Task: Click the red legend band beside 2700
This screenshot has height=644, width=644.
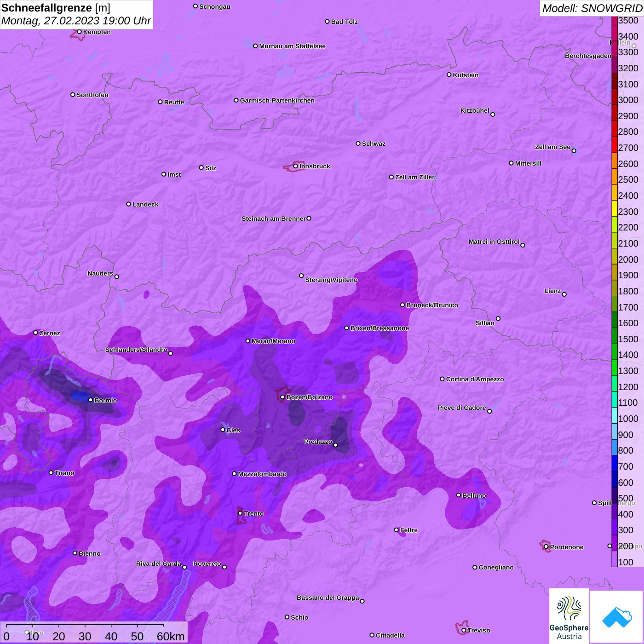Action: [615, 144]
